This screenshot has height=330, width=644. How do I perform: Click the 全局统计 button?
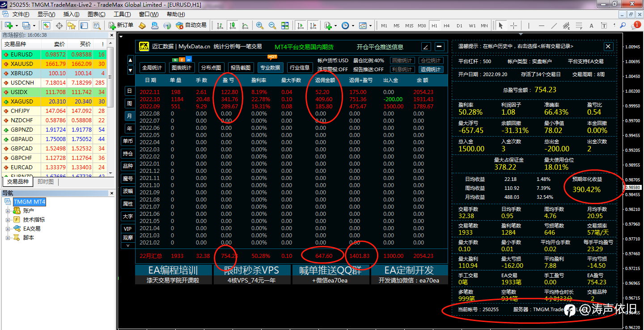point(152,68)
